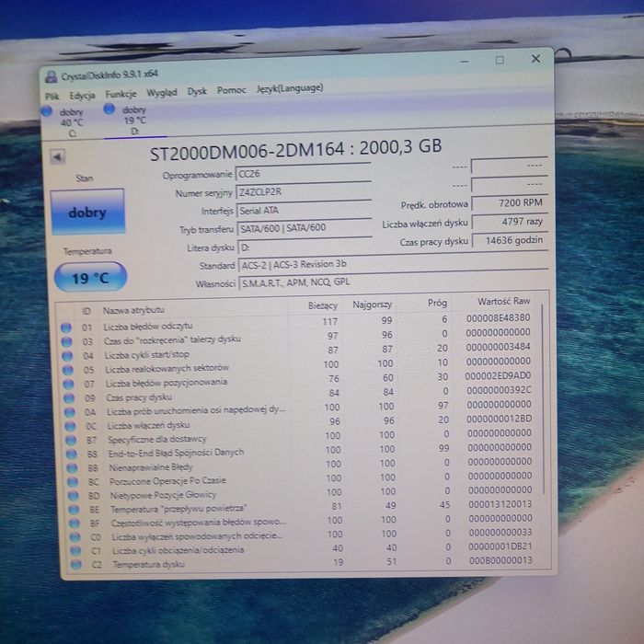
Task: Open the Edycja menu
Action: pos(82,96)
